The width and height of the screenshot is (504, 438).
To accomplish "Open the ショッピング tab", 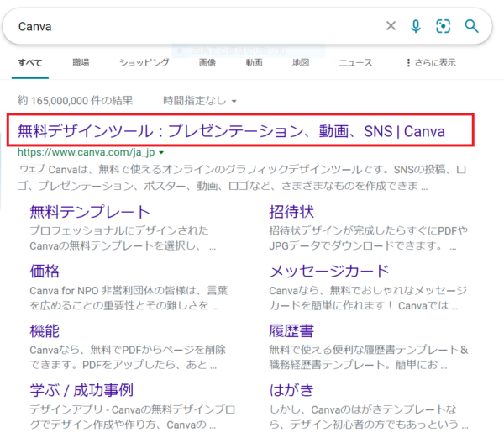I will coord(144,62).
